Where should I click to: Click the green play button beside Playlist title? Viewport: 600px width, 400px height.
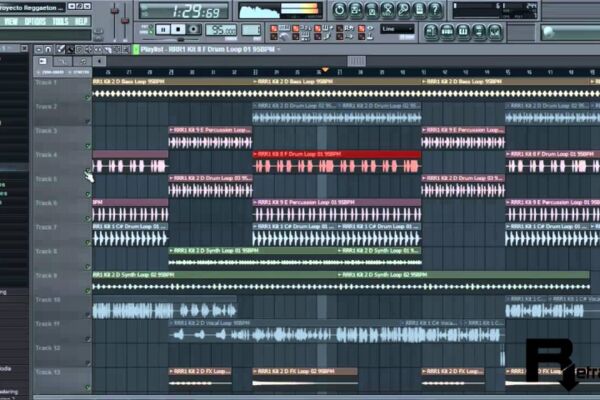(136, 49)
